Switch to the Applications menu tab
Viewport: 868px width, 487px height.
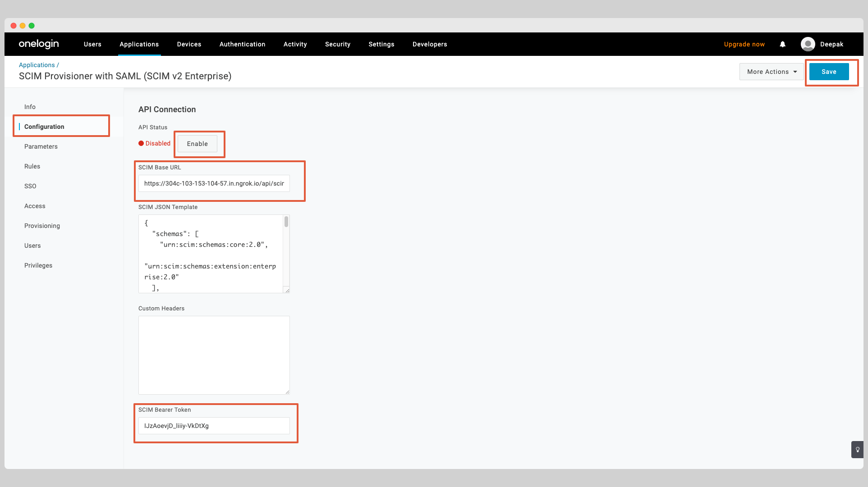click(139, 44)
